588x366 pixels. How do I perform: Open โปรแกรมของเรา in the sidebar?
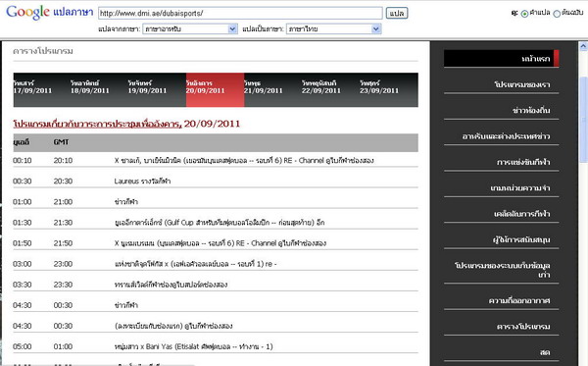522,84
